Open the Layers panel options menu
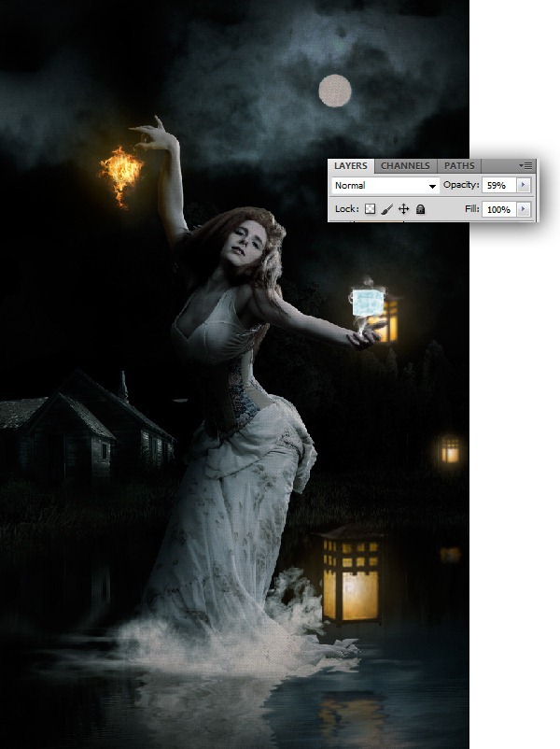This screenshot has width=560, height=749. (525, 165)
